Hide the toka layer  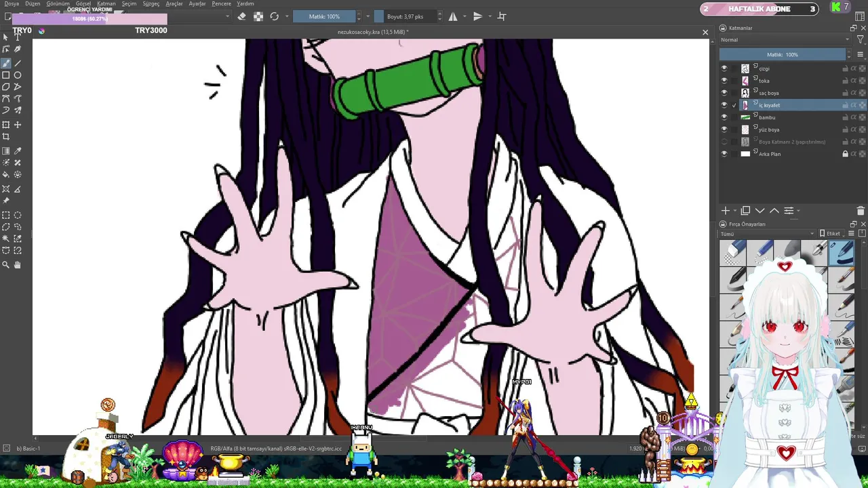tap(724, 81)
